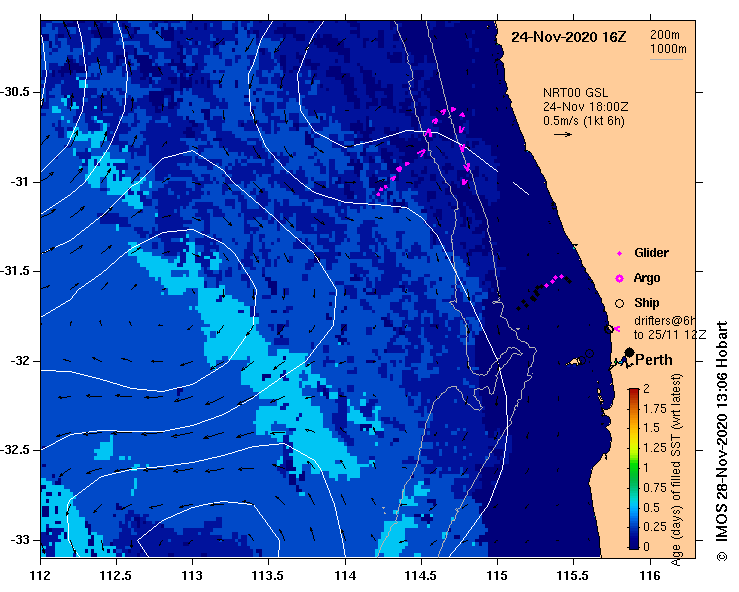Click the longitude axis label 115.5
The width and height of the screenshot is (739, 592).
coord(574,576)
